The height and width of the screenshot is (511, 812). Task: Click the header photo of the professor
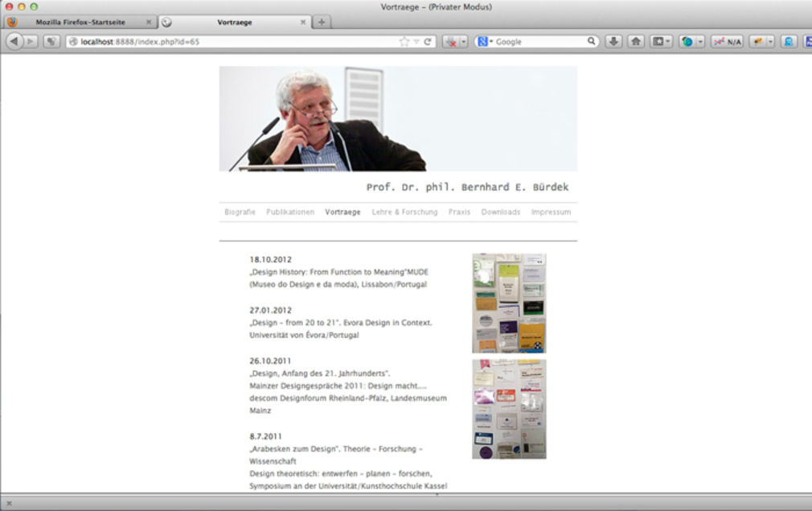click(x=398, y=118)
